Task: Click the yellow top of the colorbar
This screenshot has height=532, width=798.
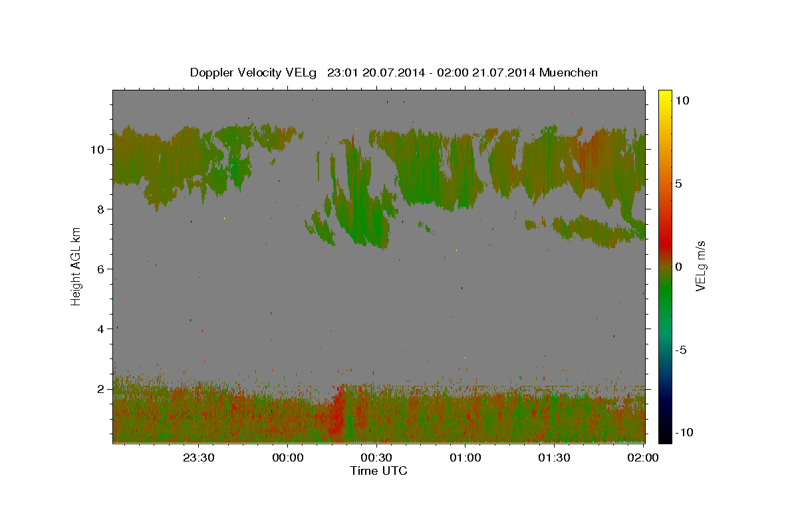Action: coord(665,94)
